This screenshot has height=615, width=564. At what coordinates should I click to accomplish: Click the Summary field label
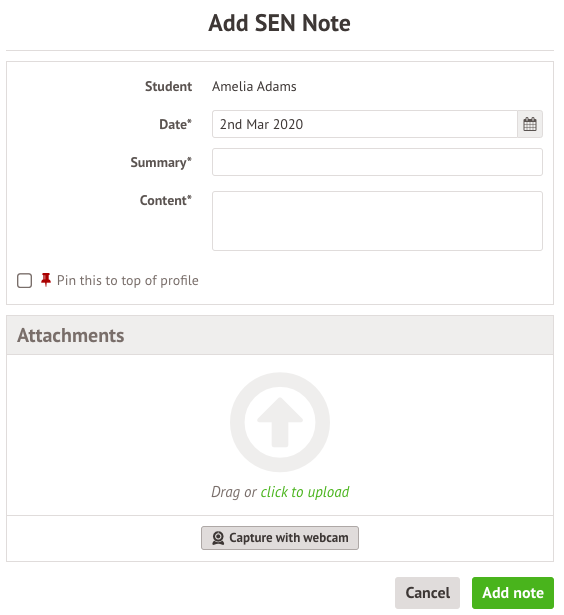click(x=161, y=162)
